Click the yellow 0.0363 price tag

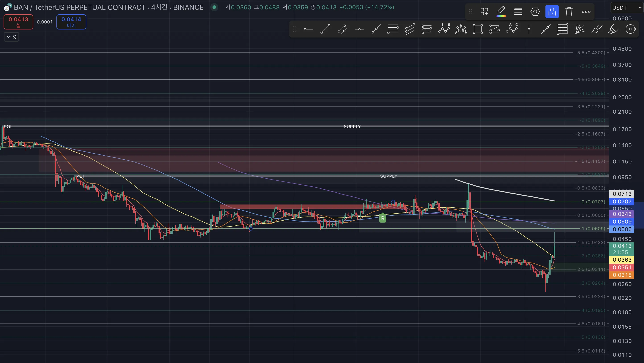(621, 260)
